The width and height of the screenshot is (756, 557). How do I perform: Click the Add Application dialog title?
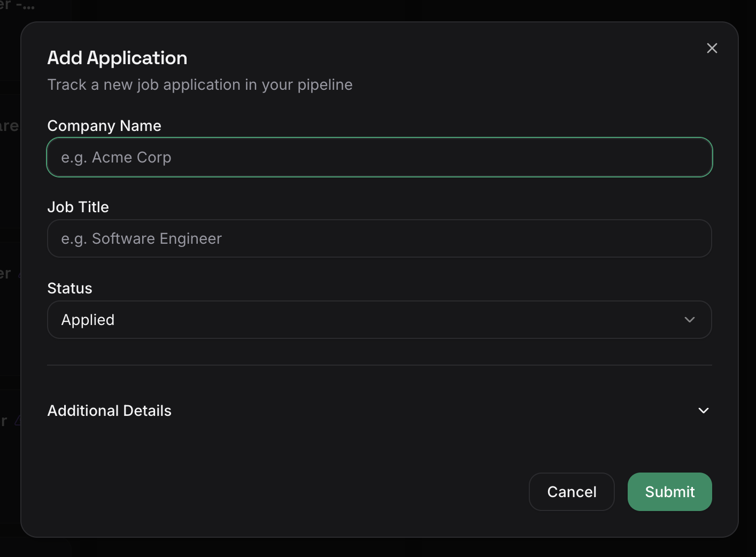[x=117, y=58]
